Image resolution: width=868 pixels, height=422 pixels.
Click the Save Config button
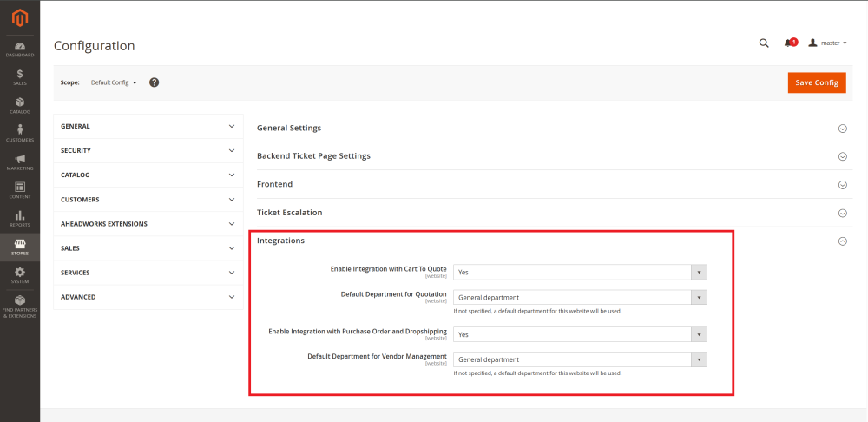point(817,82)
